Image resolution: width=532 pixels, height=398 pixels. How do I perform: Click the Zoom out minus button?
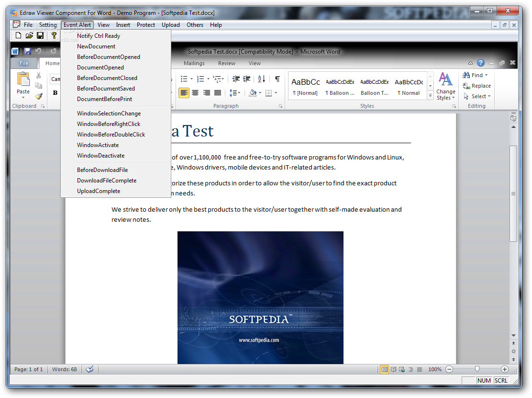pos(449,369)
